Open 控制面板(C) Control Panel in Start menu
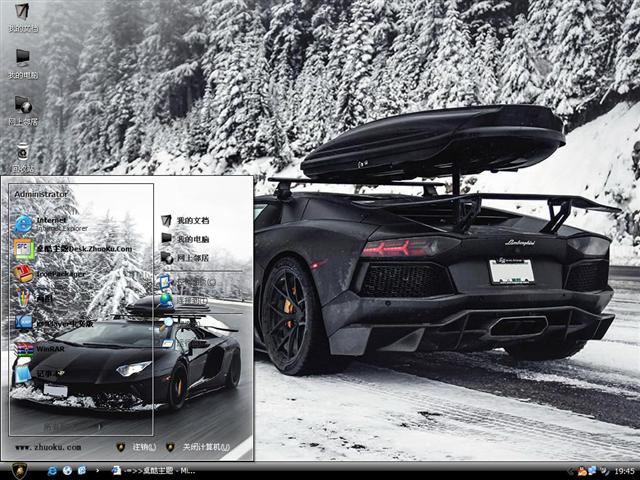Screen dimensions: 640x480 click(x=188, y=282)
